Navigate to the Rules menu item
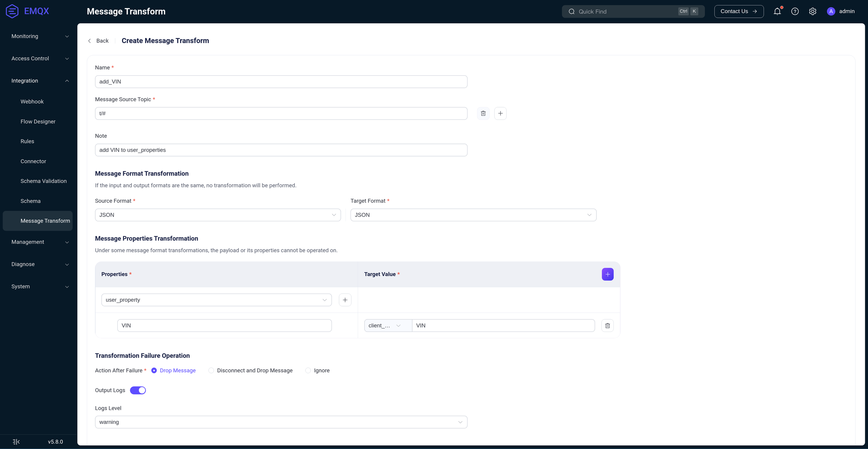 pyautogui.click(x=27, y=142)
